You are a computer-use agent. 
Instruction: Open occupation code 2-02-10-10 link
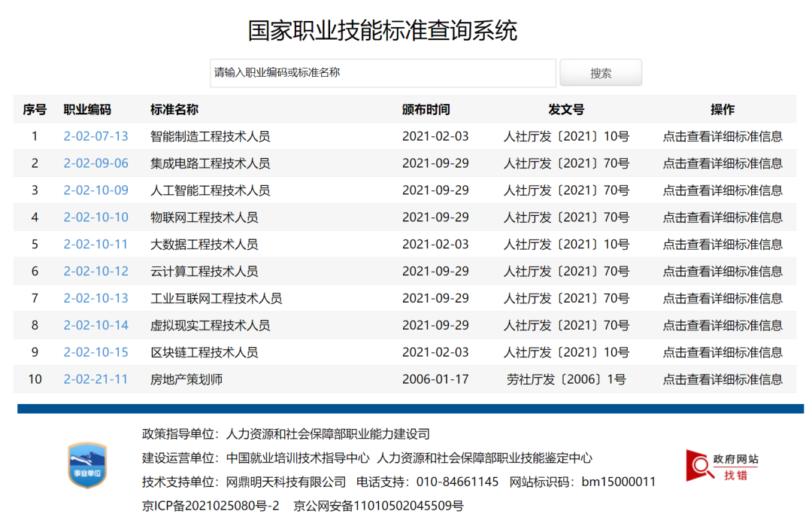95,217
